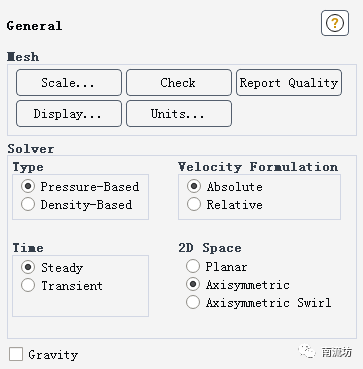
Task: Select Axisymmetric Swirl option
Action: point(193,302)
